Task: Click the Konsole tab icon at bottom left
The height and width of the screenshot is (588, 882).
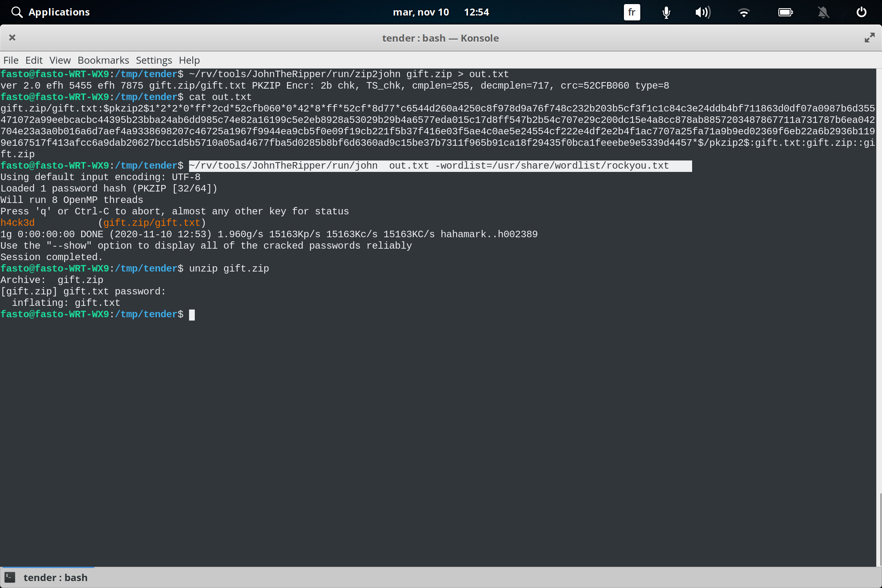Action: point(9,577)
